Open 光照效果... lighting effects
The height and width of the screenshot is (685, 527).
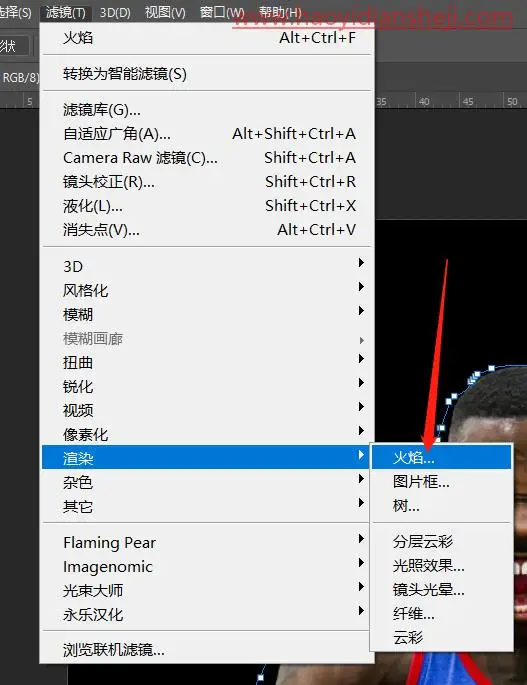point(441,566)
